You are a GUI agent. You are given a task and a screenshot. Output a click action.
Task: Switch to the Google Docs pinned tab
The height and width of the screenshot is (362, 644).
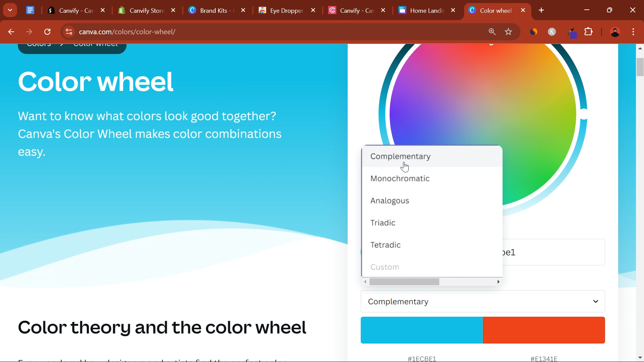click(30, 10)
